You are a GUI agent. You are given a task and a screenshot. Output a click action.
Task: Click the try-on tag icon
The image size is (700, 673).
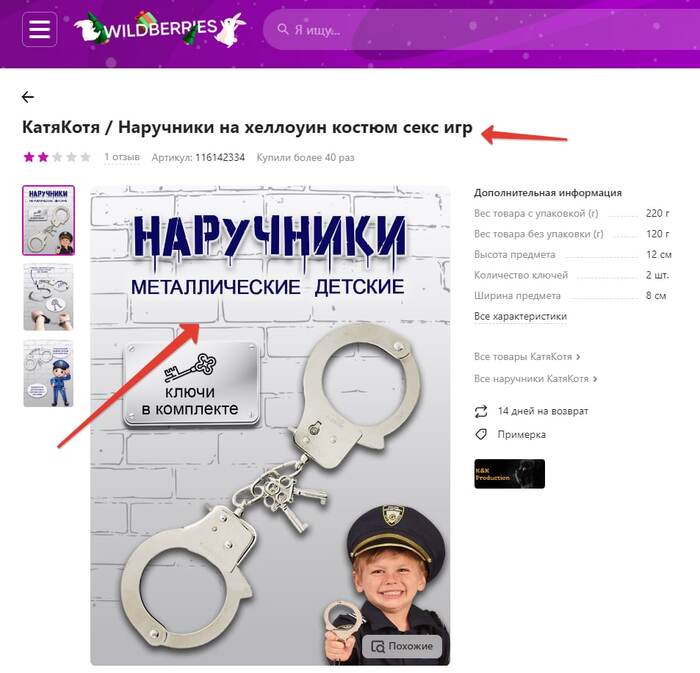tap(481, 434)
